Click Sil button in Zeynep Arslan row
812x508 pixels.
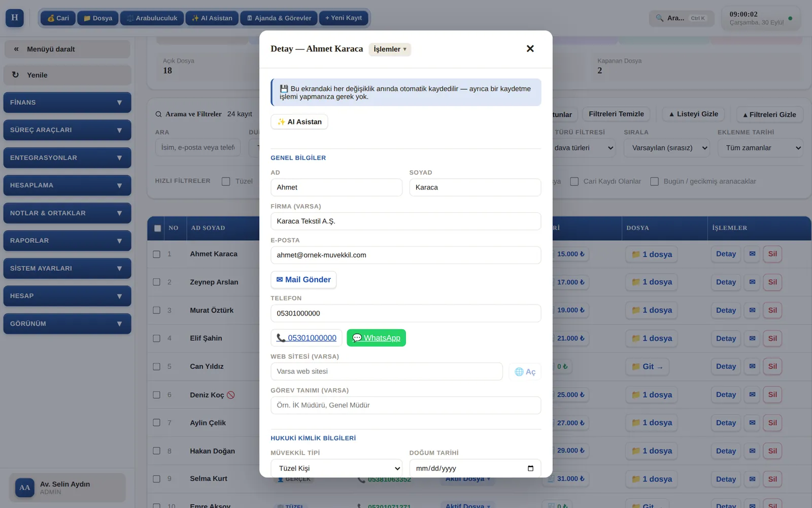click(x=772, y=282)
